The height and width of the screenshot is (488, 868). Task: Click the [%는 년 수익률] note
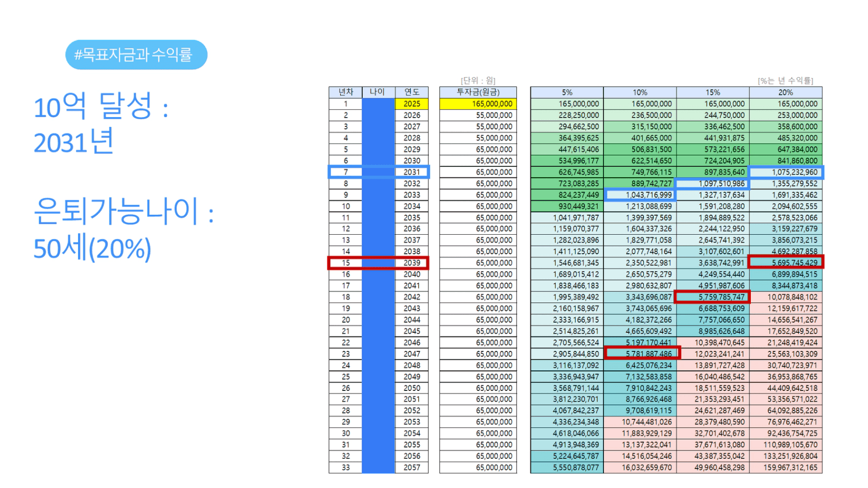click(785, 81)
